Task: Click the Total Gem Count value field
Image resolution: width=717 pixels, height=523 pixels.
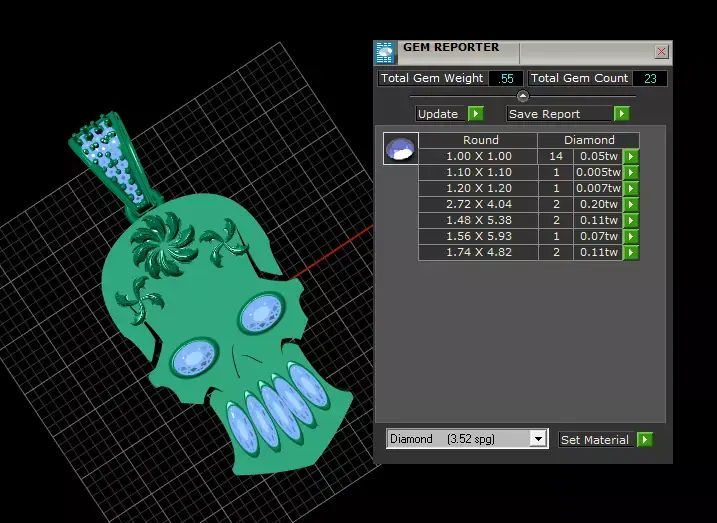Action: pyautogui.click(x=650, y=79)
